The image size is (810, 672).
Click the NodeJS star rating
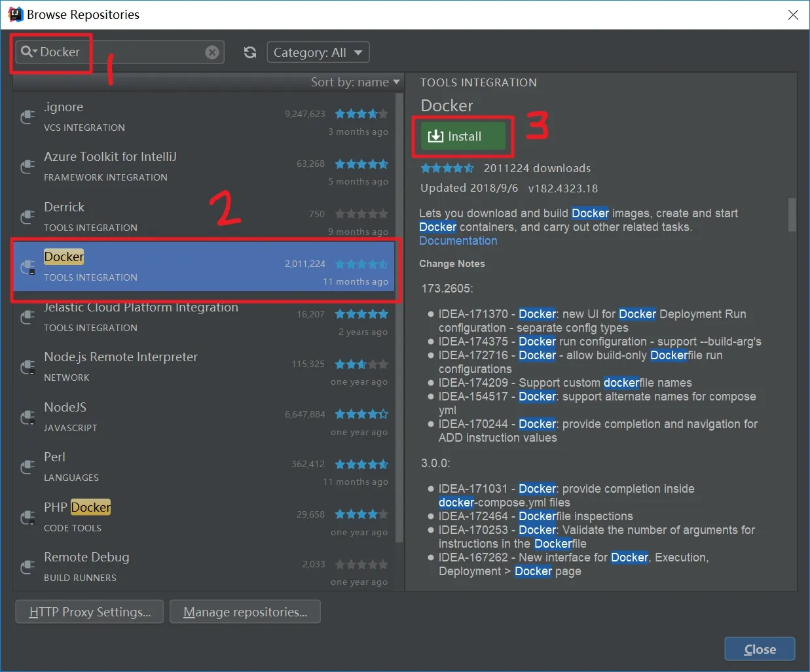(x=361, y=414)
